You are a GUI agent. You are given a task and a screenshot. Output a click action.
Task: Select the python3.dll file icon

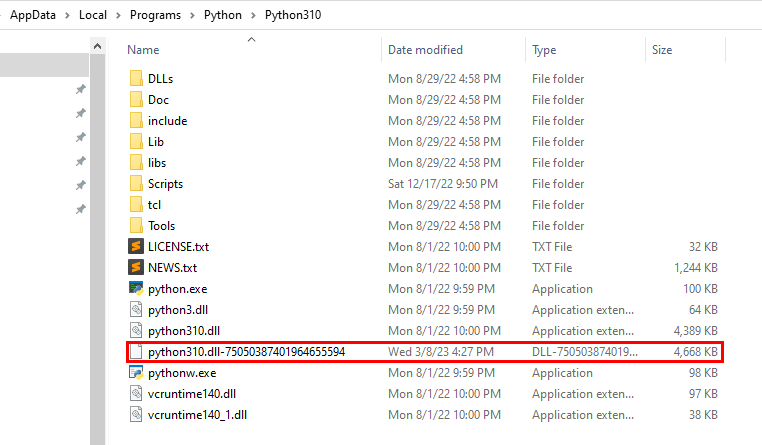137,309
